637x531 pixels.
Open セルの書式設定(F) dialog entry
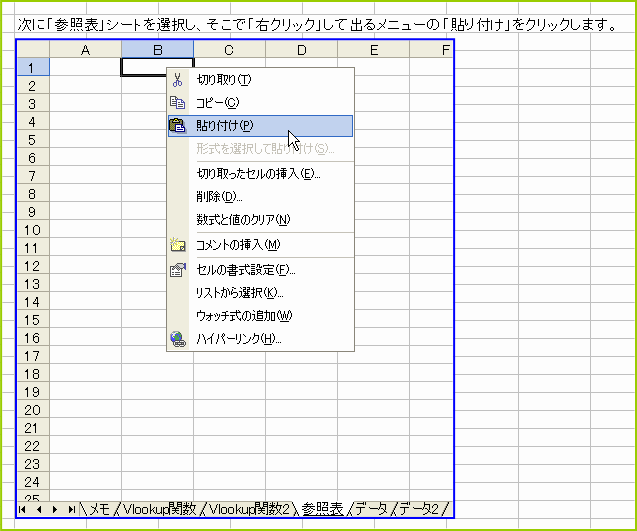click(x=260, y=270)
